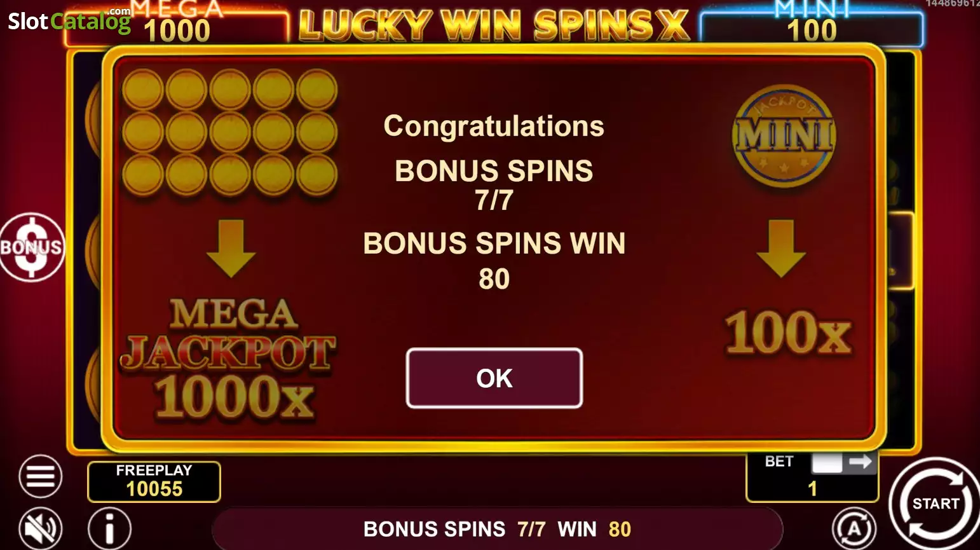
Task: Start a spin with the START button
Action: point(935,504)
